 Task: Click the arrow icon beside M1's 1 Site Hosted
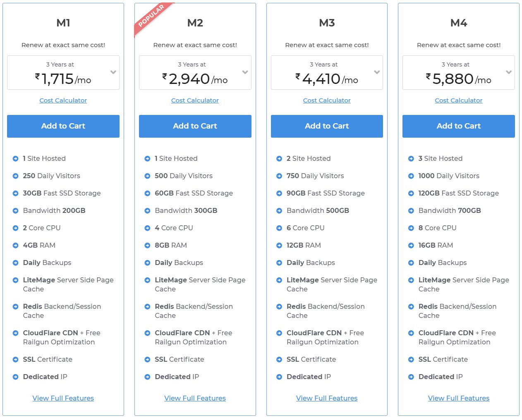click(16, 158)
